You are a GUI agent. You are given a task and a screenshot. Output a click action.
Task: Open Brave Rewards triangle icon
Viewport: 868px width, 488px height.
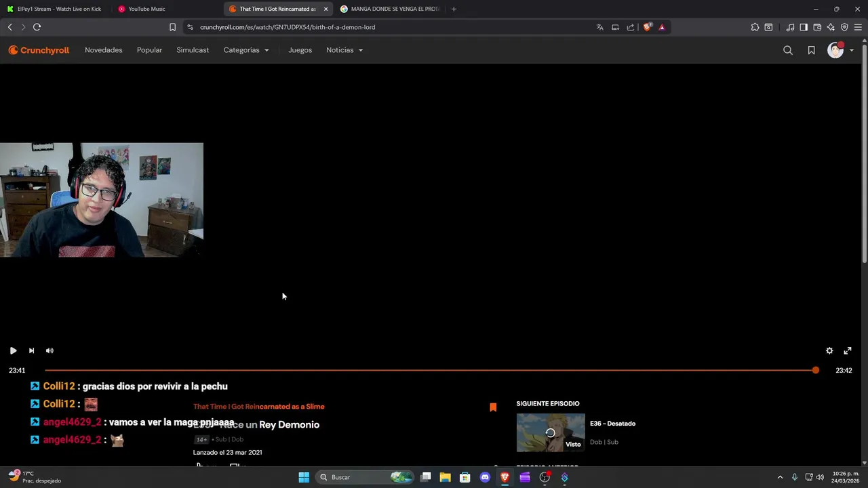(x=662, y=27)
